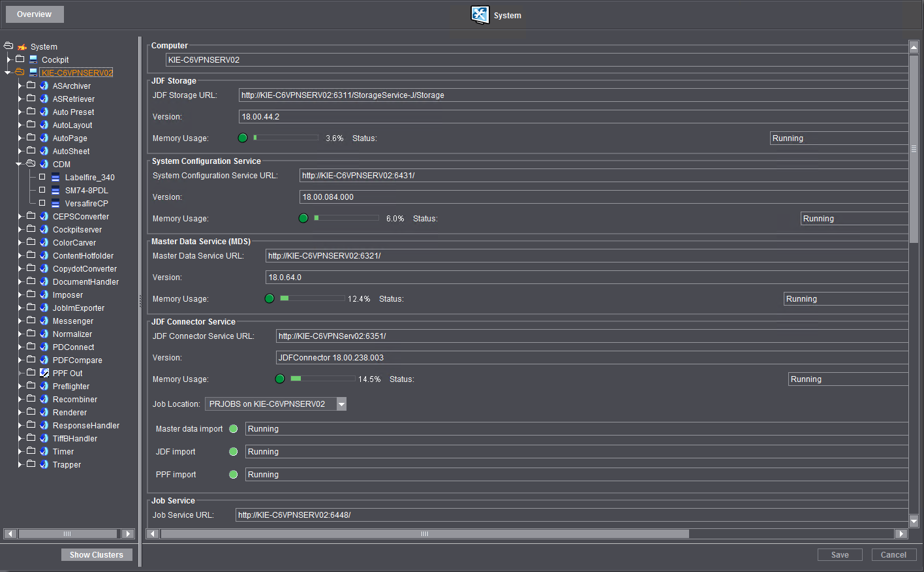This screenshot has height=572, width=924.
Task: Expand the Trapper tree node
Action: tap(18, 464)
